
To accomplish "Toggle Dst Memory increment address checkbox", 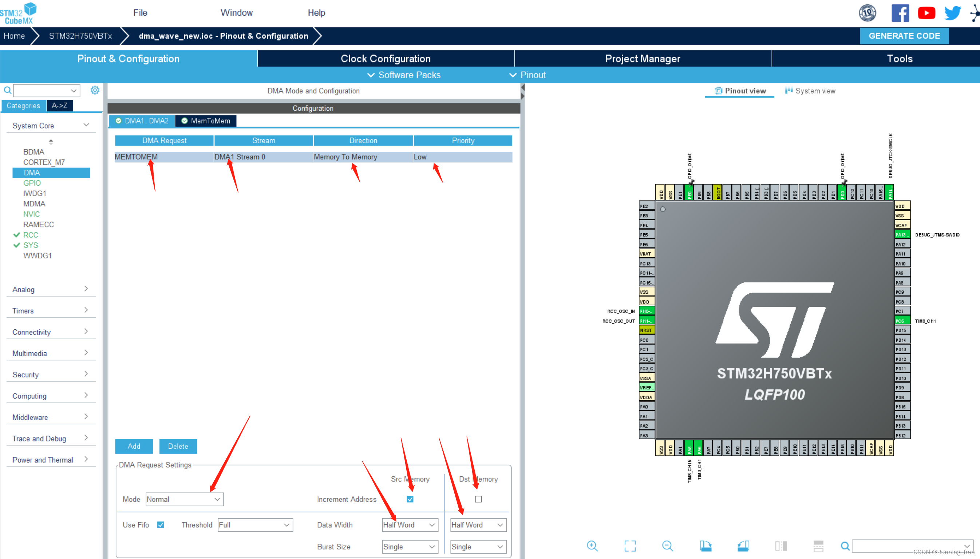I will [x=478, y=499].
